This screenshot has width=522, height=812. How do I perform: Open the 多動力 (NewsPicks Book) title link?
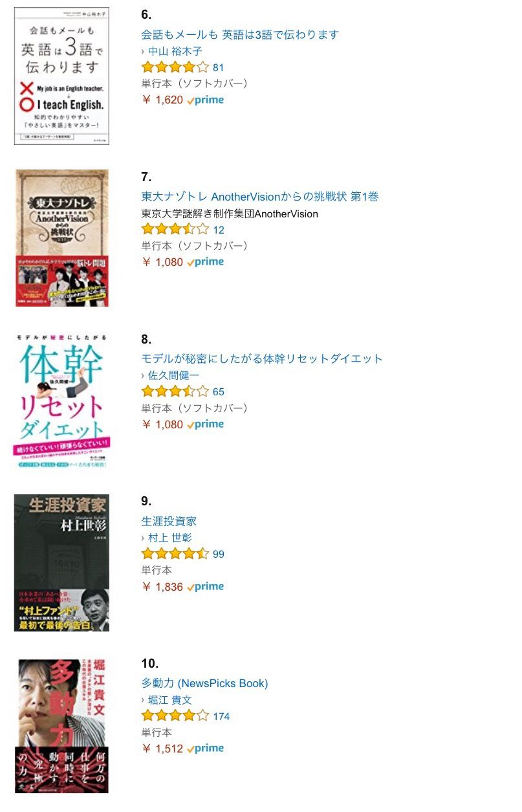click(204, 683)
